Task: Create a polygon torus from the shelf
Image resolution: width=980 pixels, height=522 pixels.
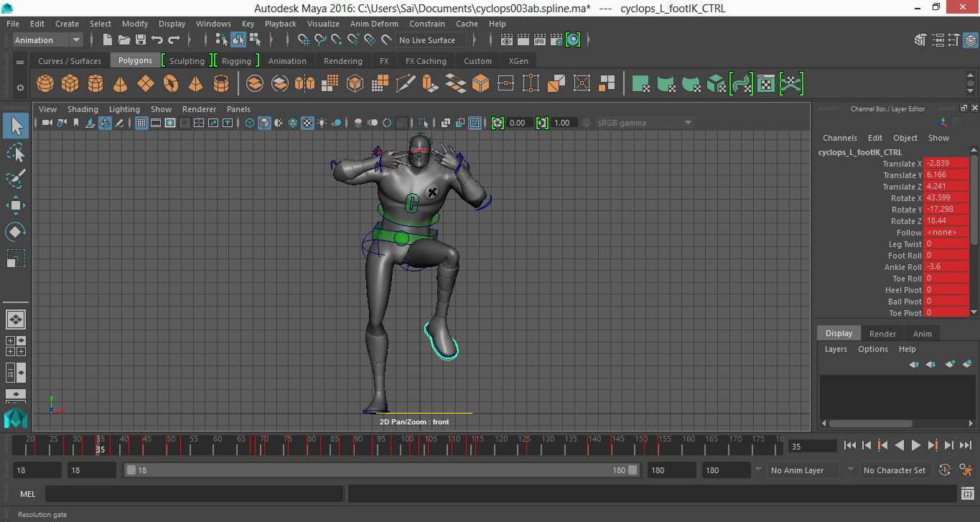Action: tap(171, 84)
